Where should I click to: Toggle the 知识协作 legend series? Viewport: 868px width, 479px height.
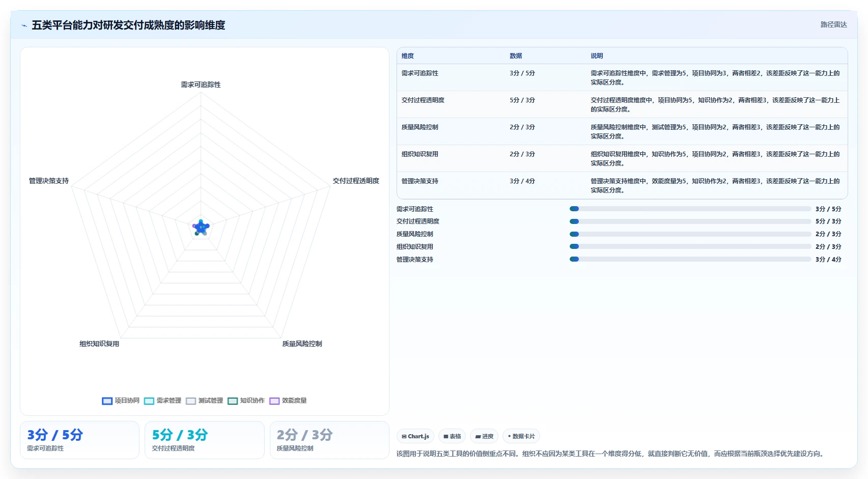click(246, 401)
